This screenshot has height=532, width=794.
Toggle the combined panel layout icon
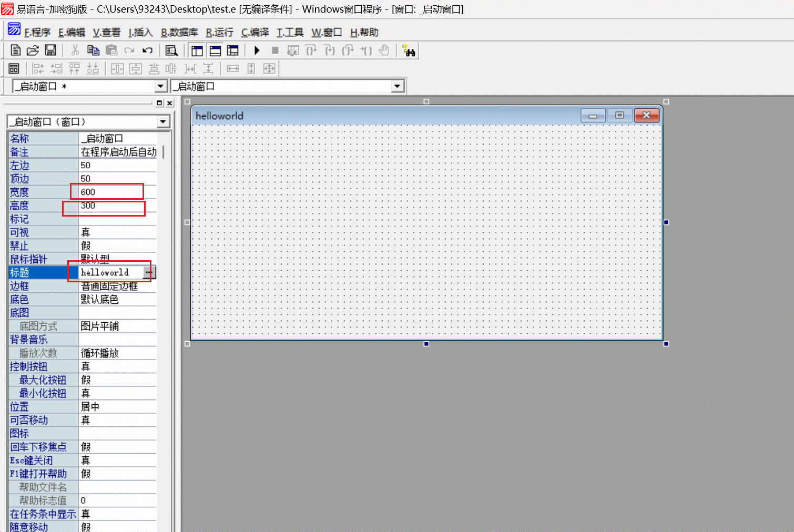[233, 50]
